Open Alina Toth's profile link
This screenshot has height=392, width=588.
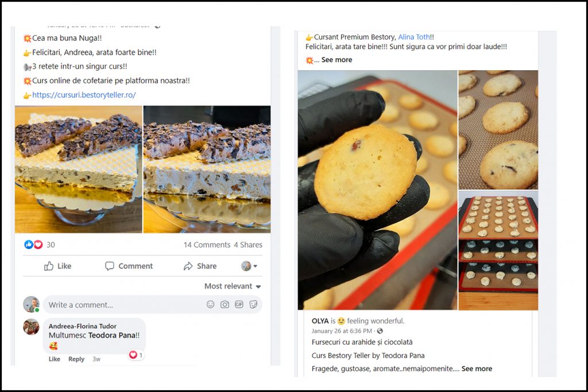point(413,37)
